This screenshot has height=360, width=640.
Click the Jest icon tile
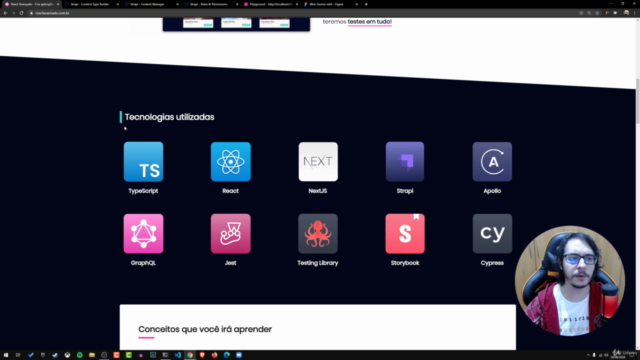pyautogui.click(x=231, y=233)
